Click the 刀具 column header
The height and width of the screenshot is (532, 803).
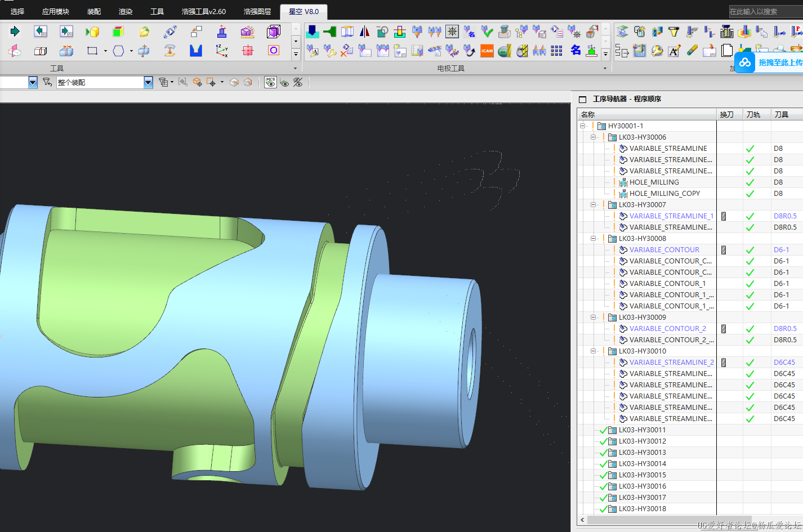coord(787,114)
